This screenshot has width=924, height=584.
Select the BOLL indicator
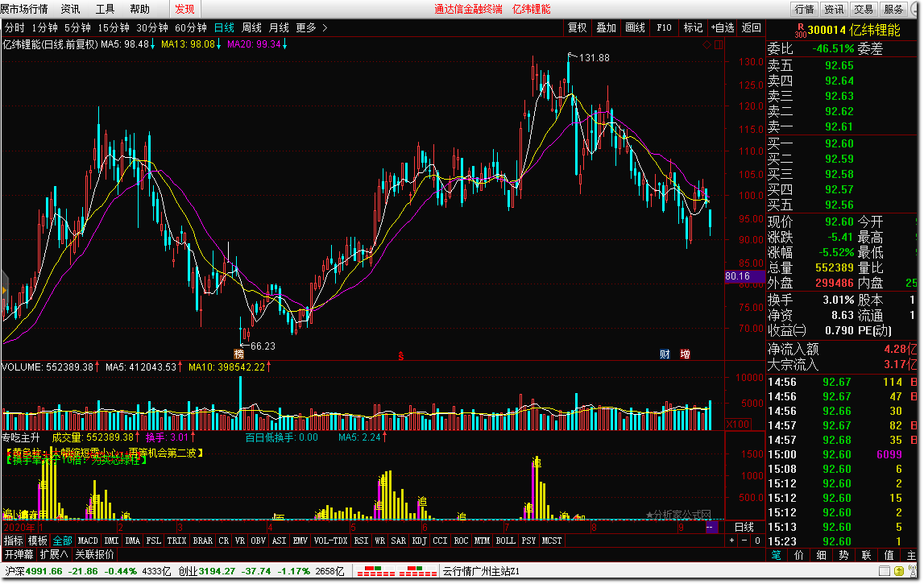(x=505, y=541)
